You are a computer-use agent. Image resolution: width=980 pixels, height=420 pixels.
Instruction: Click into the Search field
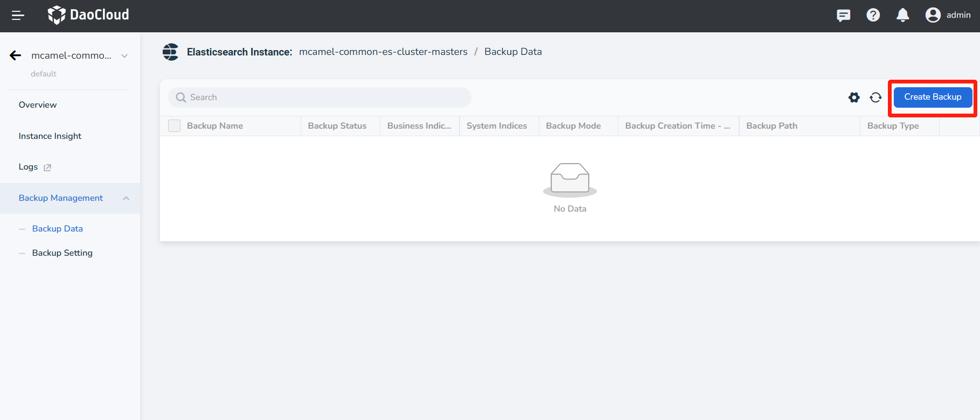(x=323, y=97)
